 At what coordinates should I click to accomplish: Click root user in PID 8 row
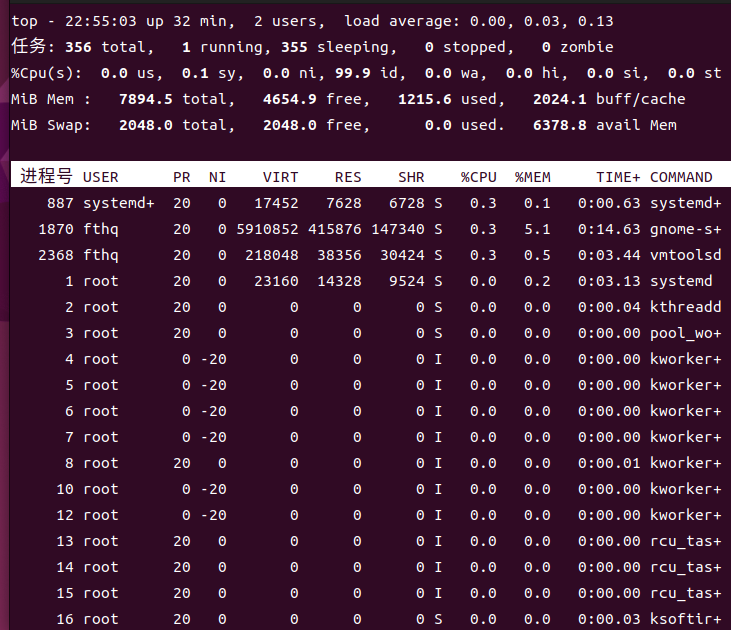[101, 464]
